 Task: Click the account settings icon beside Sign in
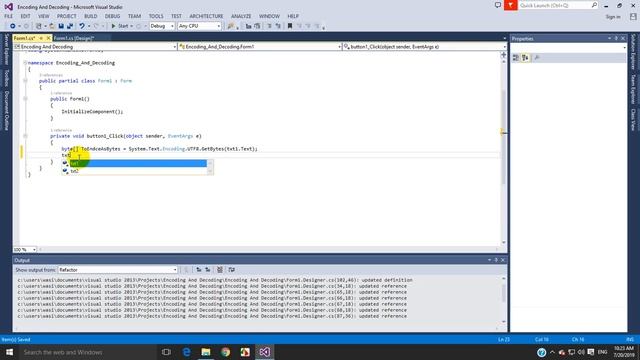(633, 16)
